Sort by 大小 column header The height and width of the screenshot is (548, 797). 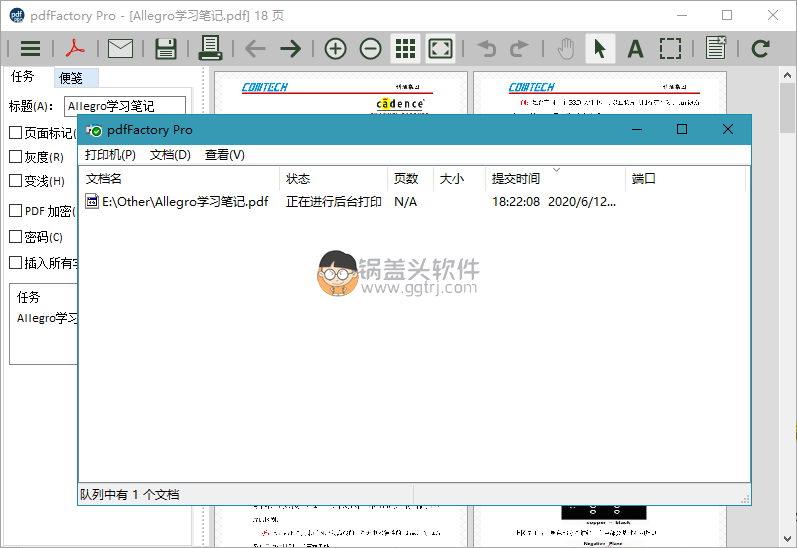[459, 179]
